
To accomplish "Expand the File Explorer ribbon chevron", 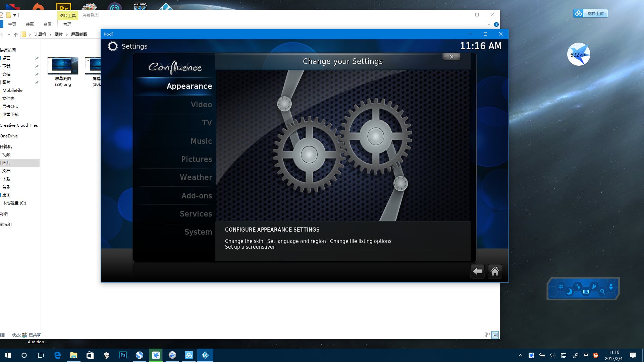I will (489, 24).
